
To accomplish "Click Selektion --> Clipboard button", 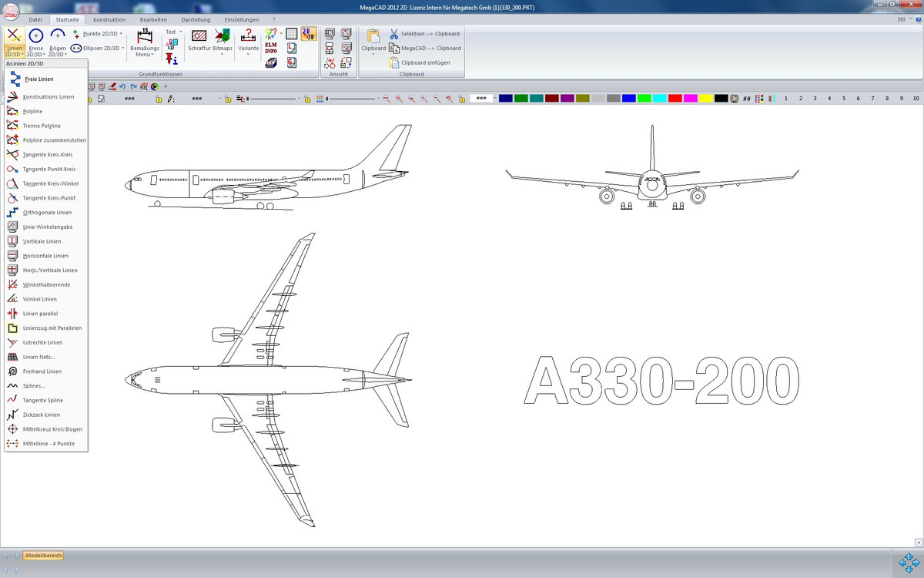I will (424, 34).
